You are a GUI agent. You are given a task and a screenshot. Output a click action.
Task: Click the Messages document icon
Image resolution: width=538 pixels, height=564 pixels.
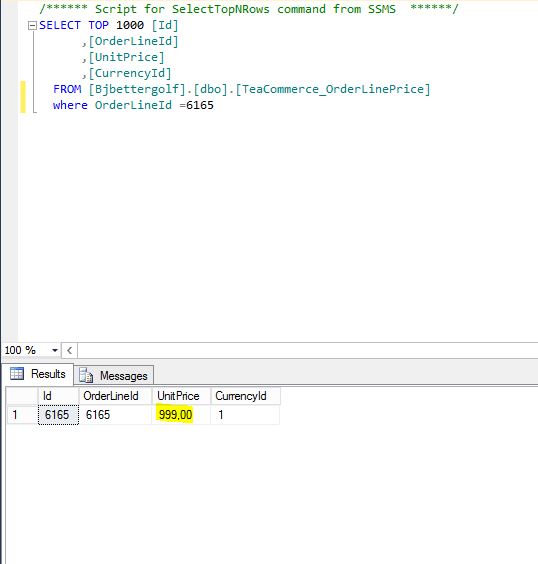[86, 376]
